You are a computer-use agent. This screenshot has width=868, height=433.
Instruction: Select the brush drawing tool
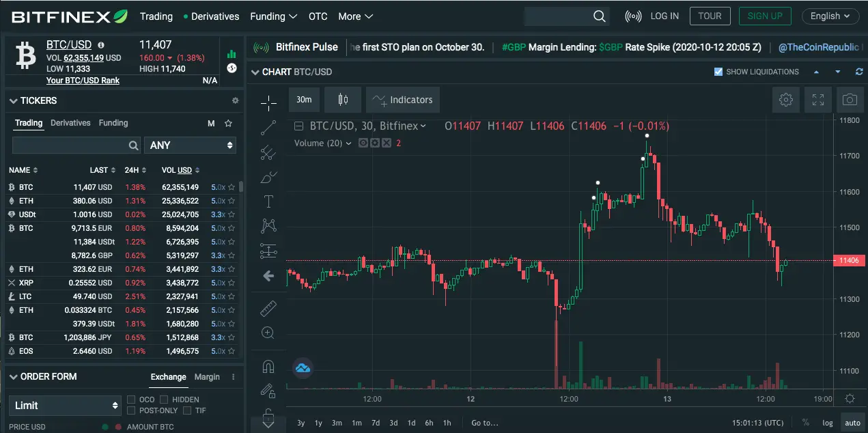click(x=268, y=178)
